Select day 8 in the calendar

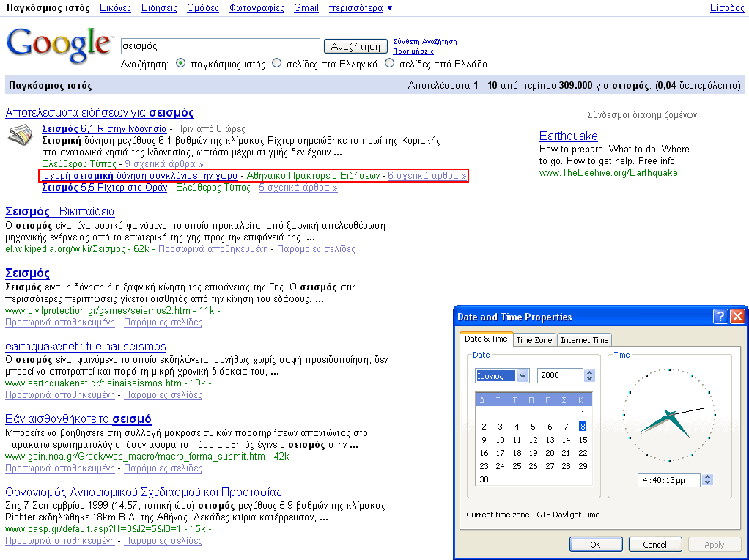[x=583, y=427]
